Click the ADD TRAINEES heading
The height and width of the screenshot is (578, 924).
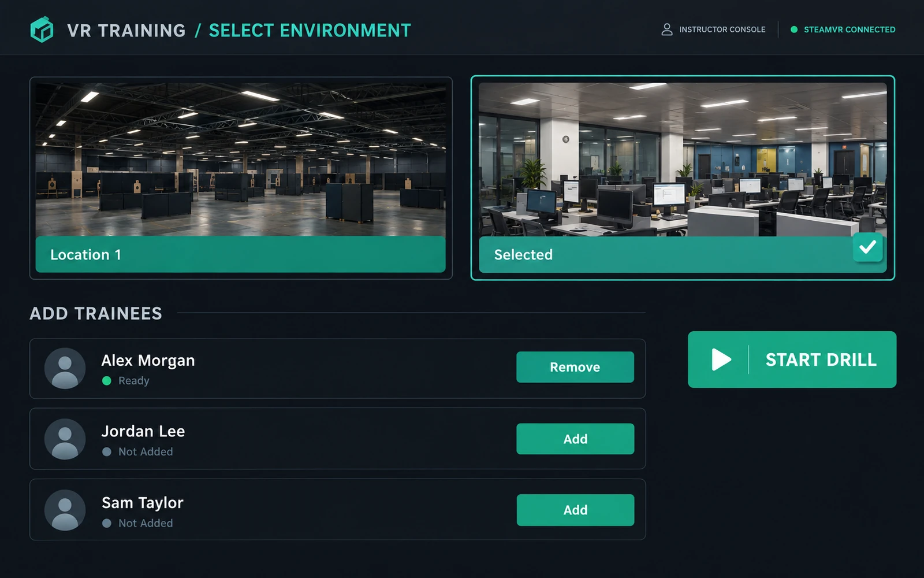[x=96, y=313]
